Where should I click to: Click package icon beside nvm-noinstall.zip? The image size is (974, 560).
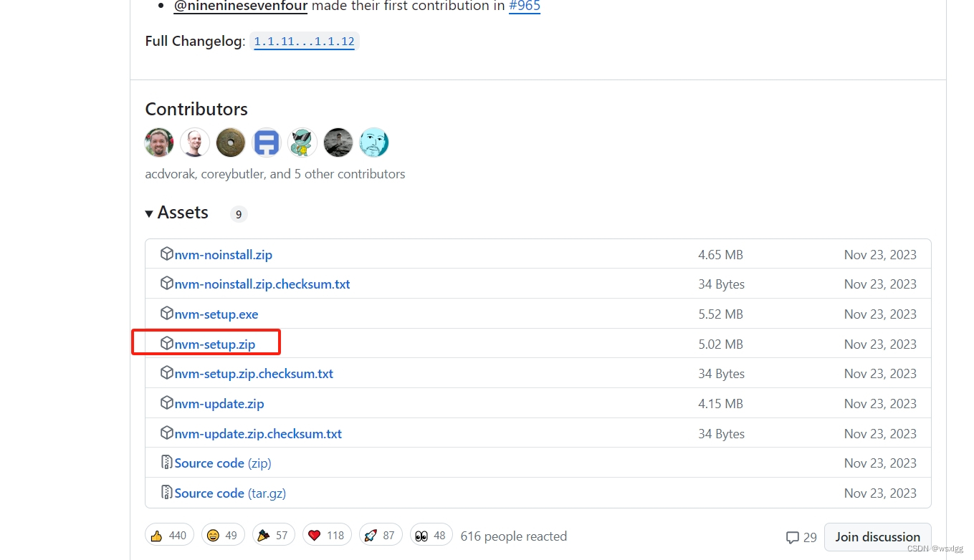(x=167, y=254)
